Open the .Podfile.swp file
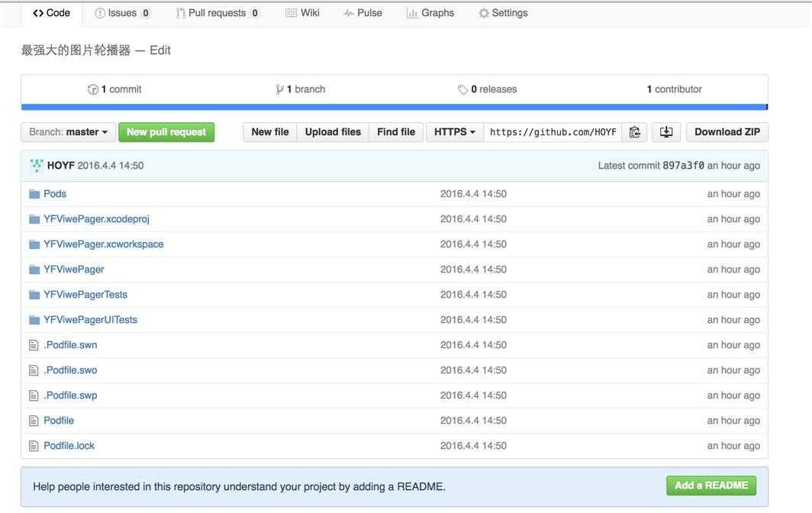This screenshot has height=513, width=812. click(x=70, y=395)
